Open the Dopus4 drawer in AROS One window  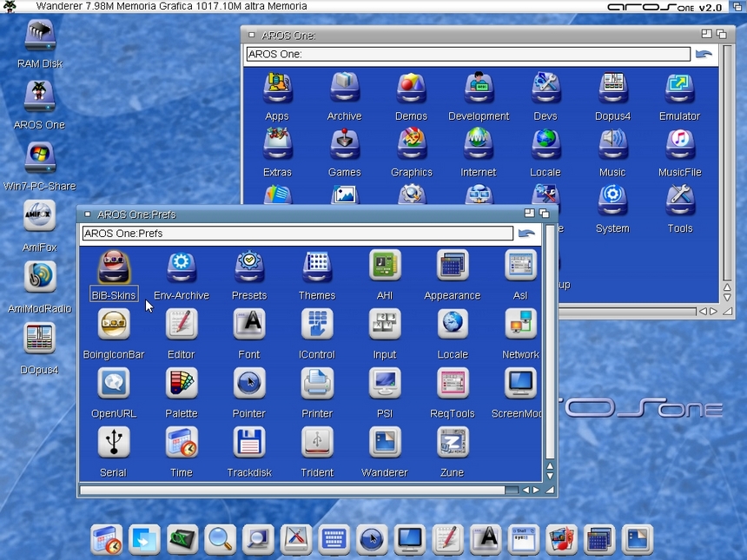(612, 88)
